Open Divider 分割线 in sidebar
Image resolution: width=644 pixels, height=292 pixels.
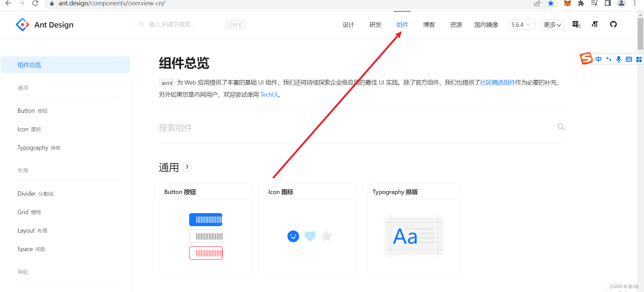pos(35,194)
